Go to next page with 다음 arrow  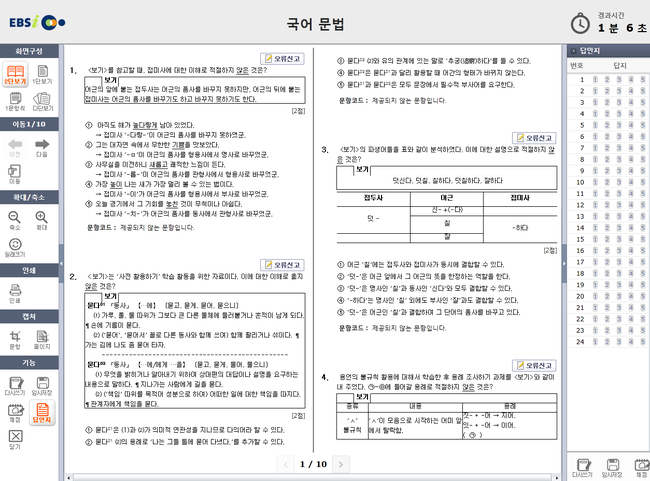[x=42, y=148]
